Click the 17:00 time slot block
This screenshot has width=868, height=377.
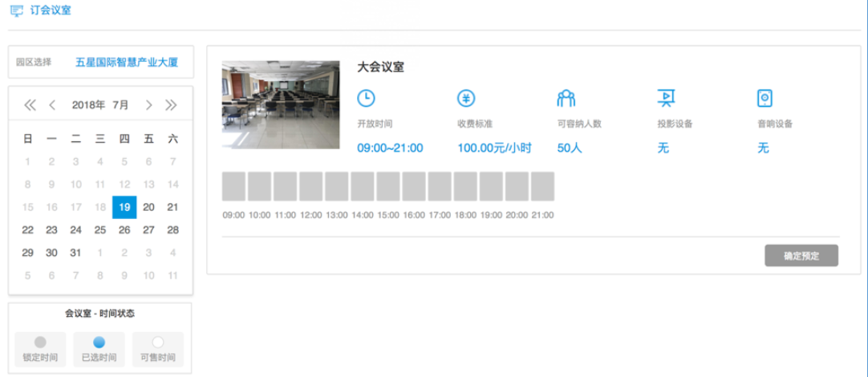pyautogui.click(x=440, y=187)
